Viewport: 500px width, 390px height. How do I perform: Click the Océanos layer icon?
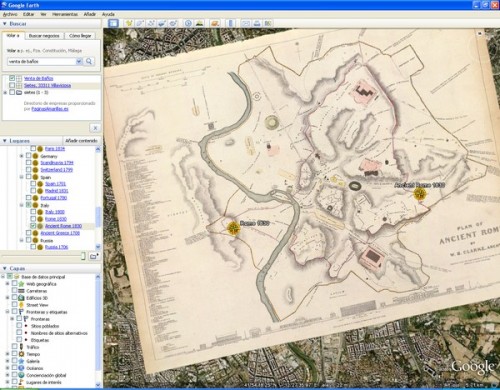tap(21, 368)
